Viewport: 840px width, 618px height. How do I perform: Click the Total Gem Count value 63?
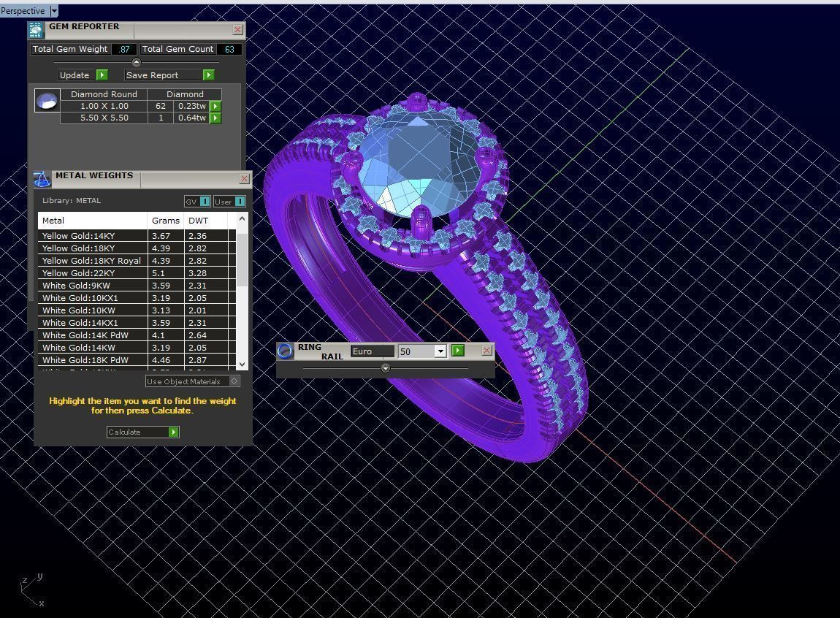pos(229,49)
